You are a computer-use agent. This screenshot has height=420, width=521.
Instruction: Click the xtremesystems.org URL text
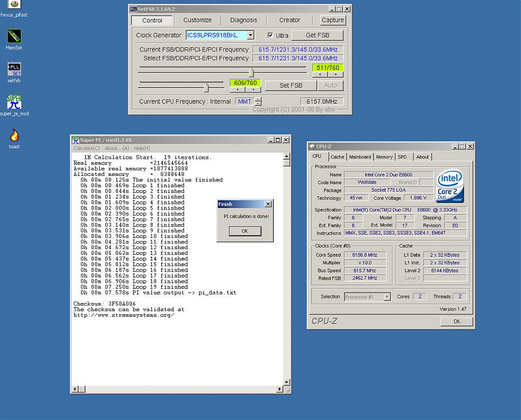coord(124,315)
